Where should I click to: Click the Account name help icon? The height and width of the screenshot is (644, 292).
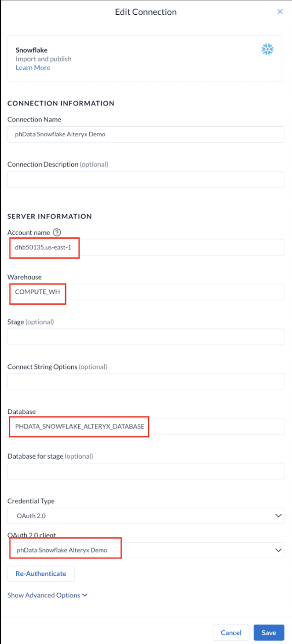click(57, 233)
